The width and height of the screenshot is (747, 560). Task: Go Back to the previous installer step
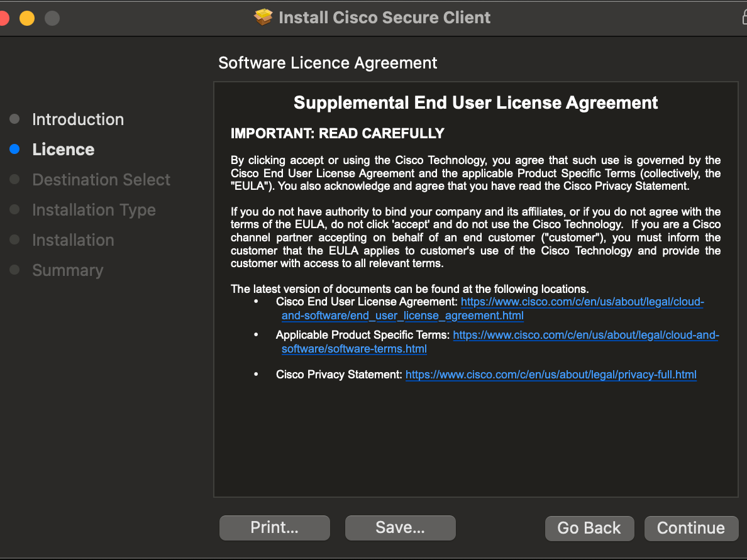(589, 528)
